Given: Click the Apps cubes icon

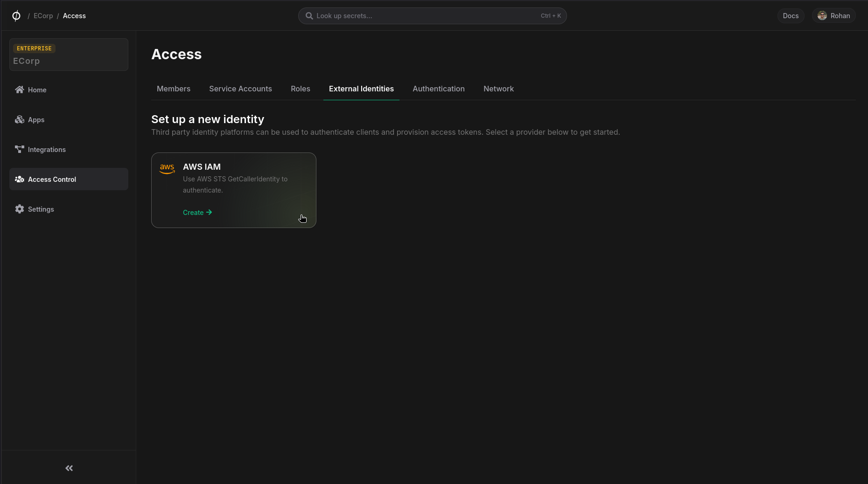Looking at the screenshot, I should coord(20,119).
